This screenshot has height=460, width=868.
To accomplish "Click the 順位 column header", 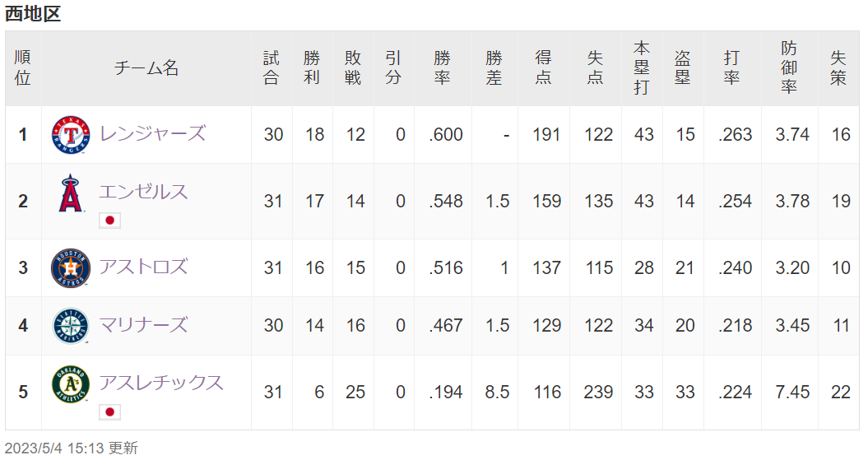I will [x=23, y=68].
